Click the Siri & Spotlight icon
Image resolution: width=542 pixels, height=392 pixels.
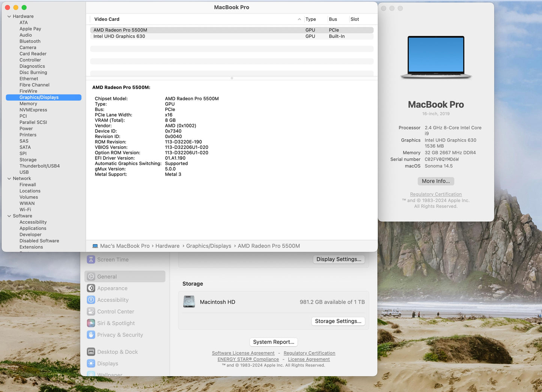click(91, 323)
